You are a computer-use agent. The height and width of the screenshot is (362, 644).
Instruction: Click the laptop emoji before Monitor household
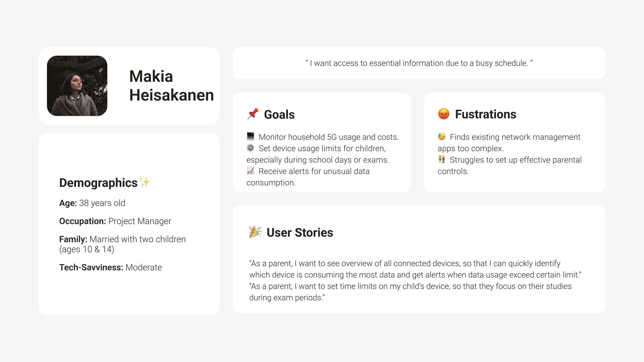(251, 136)
